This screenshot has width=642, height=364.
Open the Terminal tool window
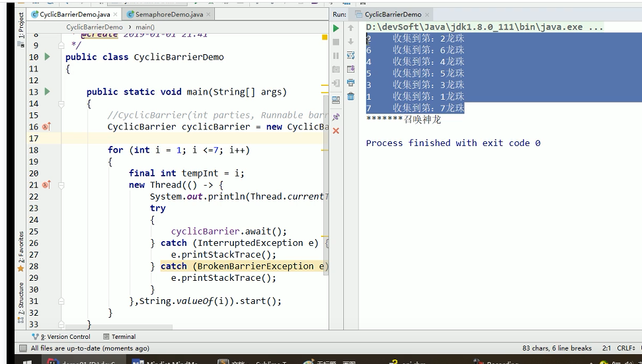pos(119,337)
